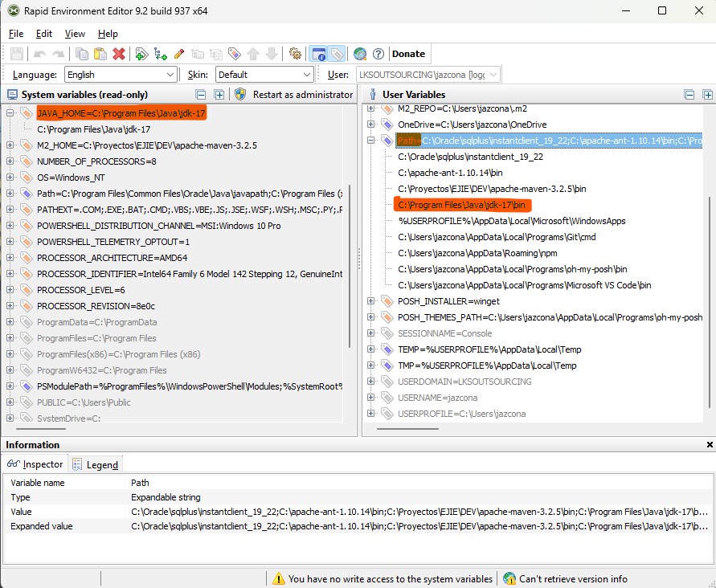Expand the OneDrive variable node
716x588 pixels.
[370, 125]
